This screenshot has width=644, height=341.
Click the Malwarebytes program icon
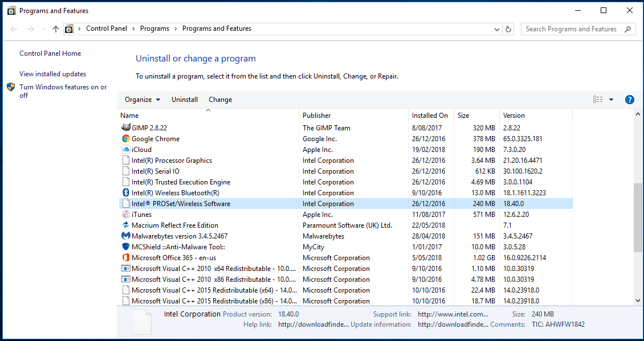(x=126, y=236)
